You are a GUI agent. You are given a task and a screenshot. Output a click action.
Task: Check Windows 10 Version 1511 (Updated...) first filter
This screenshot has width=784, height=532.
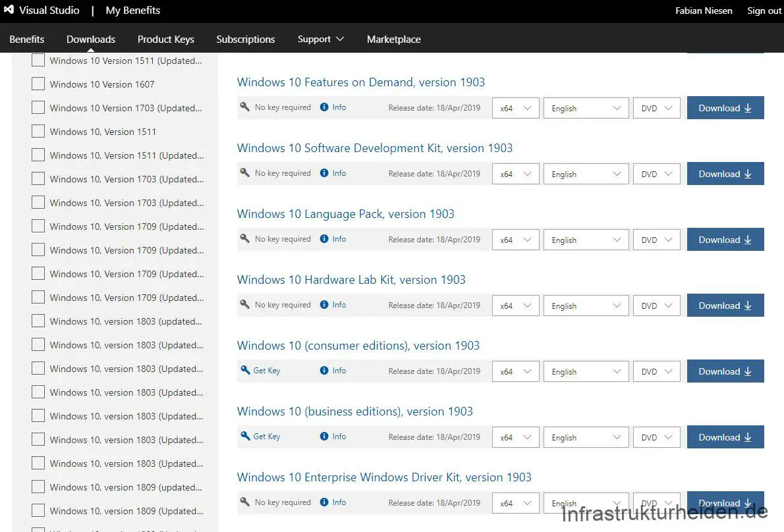coord(38,60)
